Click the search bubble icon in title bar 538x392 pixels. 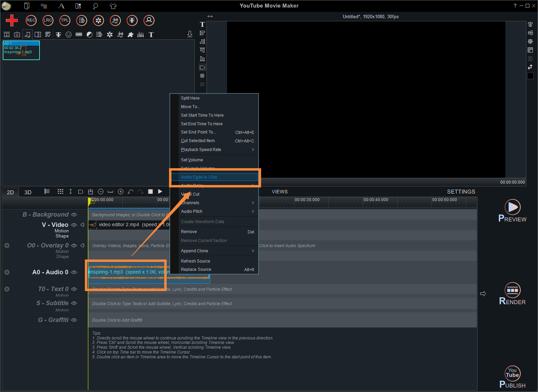tap(96, 6)
